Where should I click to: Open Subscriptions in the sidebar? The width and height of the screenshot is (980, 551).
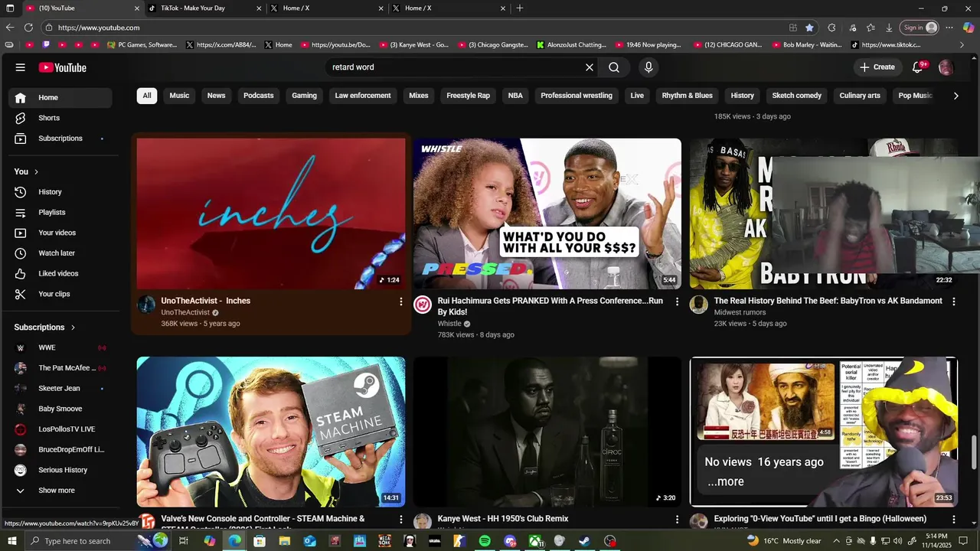pyautogui.click(x=60, y=139)
